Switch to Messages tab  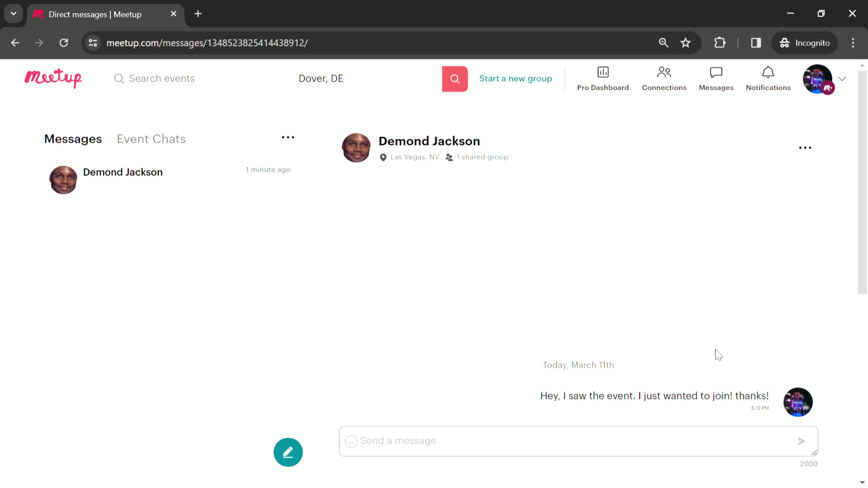73,139
